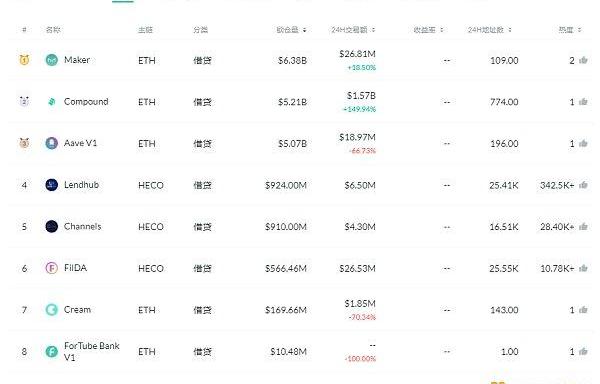Sort by the 24H交易额 column arrow
The width and height of the screenshot is (600, 384).
[x=373, y=30]
